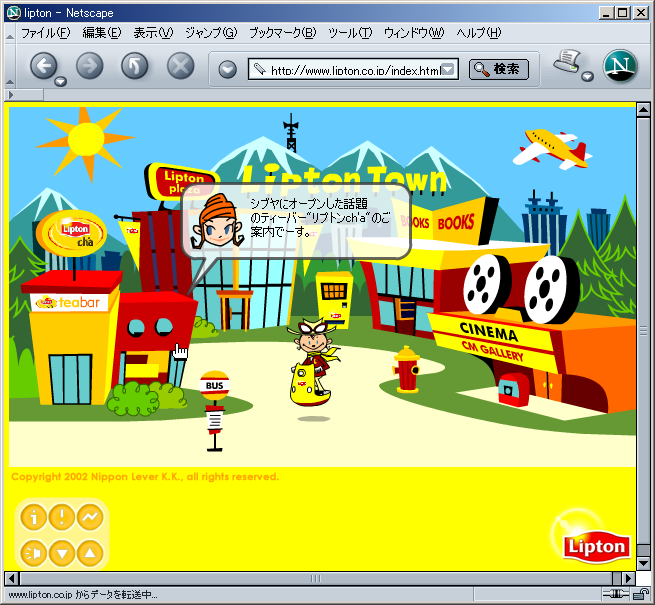Open the ウィンドウ(W) menu
Screen dimensions: 655x605
414,33
